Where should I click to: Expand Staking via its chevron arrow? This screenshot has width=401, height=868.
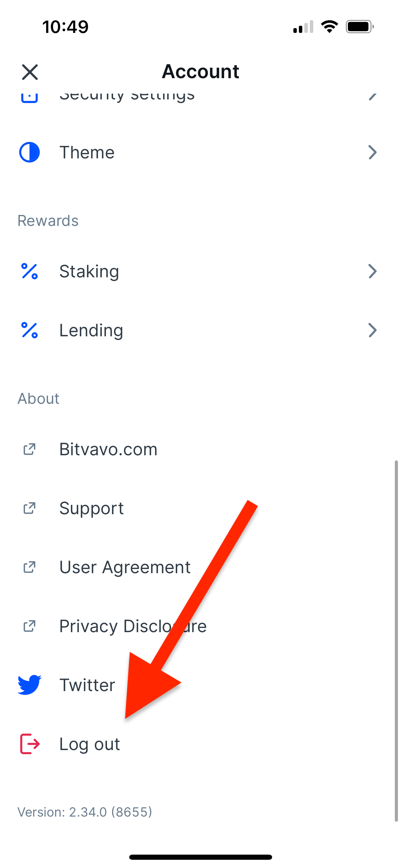click(x=373, y=271)
